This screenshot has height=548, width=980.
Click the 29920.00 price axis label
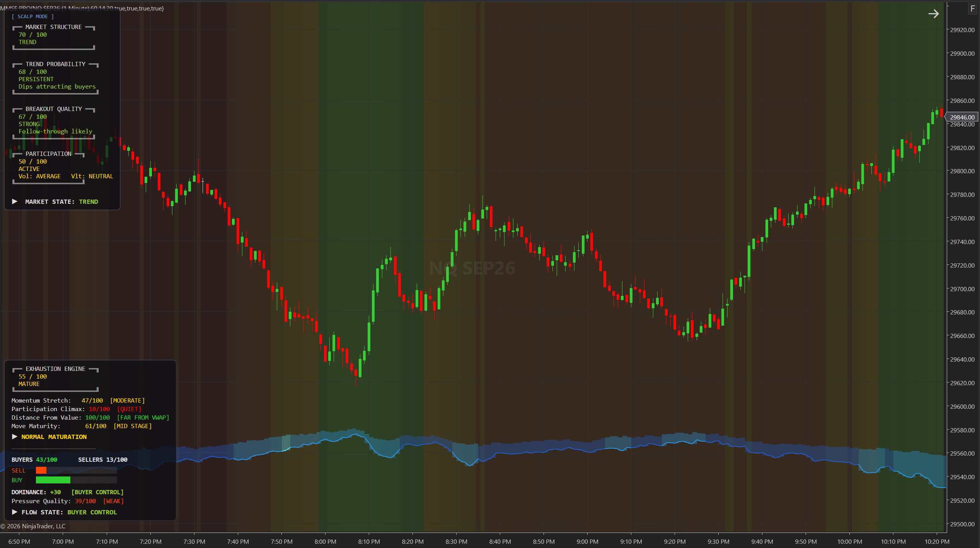tap(962, 30)
